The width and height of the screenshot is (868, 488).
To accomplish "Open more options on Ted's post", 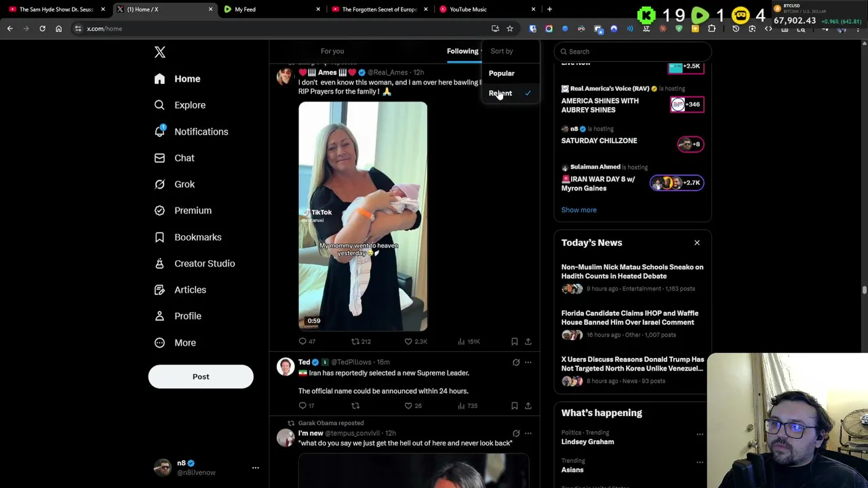I will coord(528,363).
